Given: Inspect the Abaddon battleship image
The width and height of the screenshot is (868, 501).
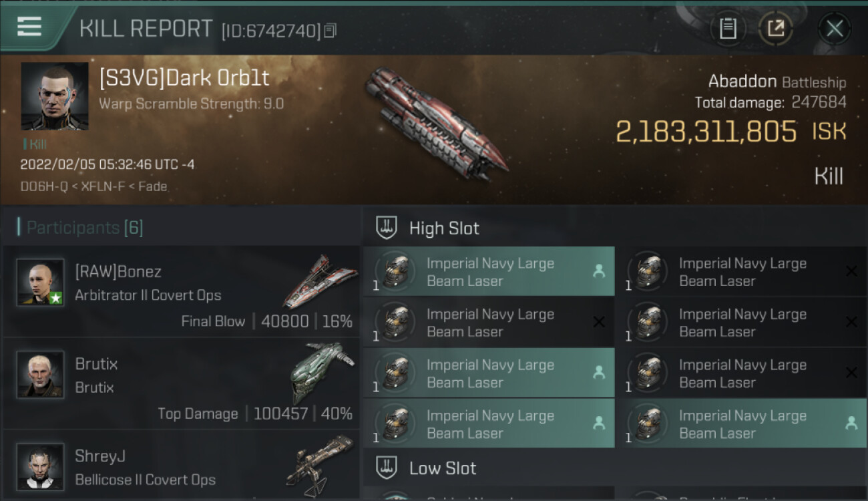Looking at the screenshot, I should 434,124.
